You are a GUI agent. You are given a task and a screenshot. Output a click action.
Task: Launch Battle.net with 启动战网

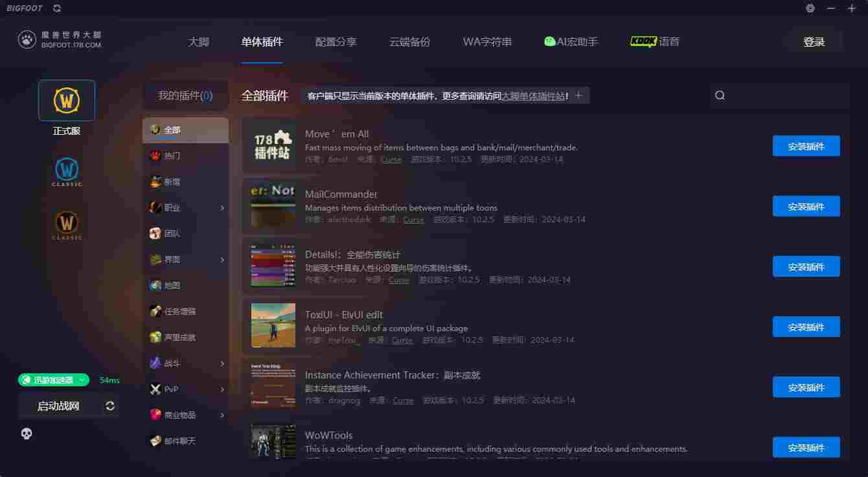58,406
